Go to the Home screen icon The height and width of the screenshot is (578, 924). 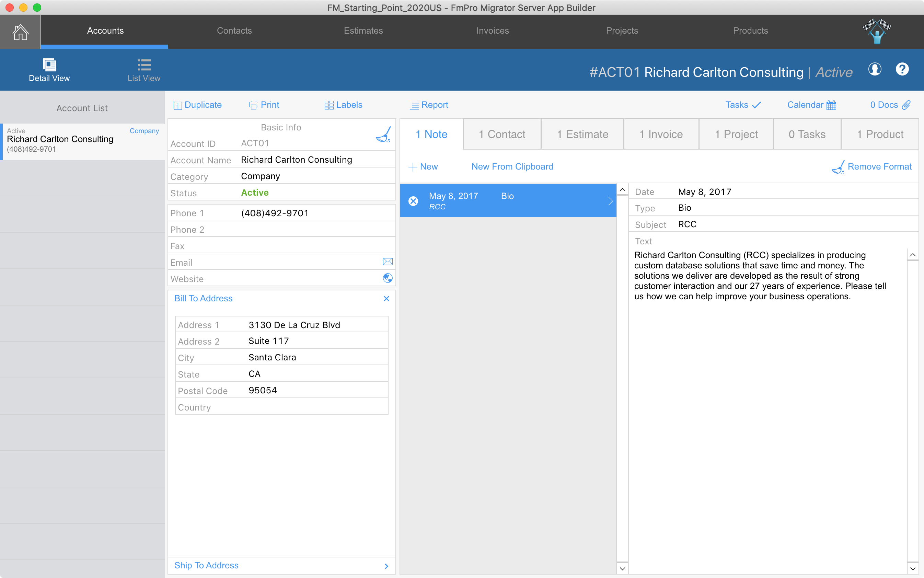pos(20,32)
